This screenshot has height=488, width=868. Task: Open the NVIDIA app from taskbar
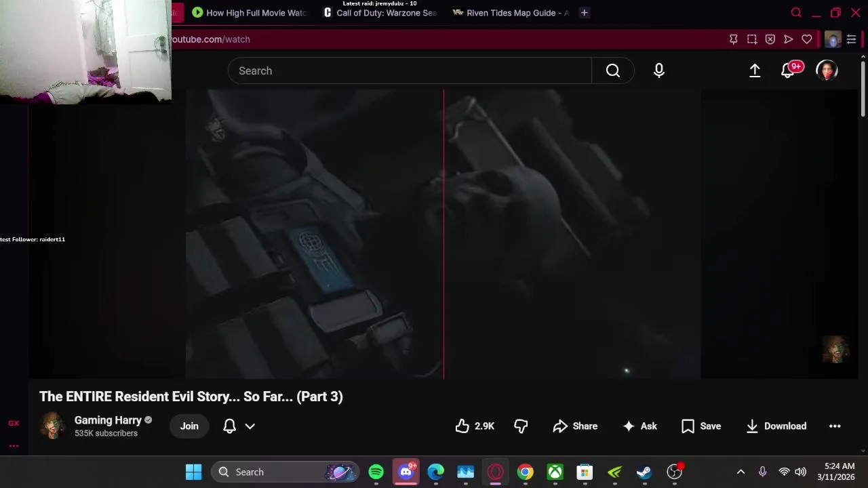(x=614, y=472)
